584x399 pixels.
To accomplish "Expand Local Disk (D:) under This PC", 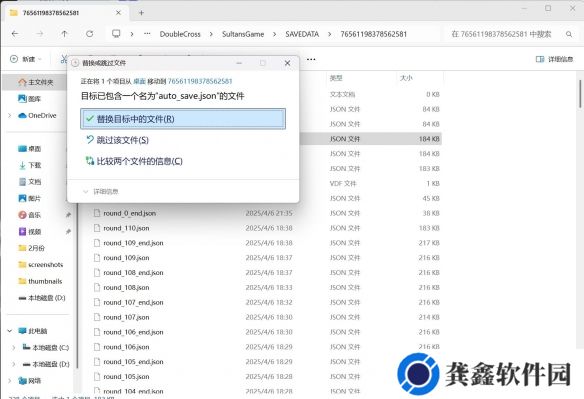I will coord(14,364).
